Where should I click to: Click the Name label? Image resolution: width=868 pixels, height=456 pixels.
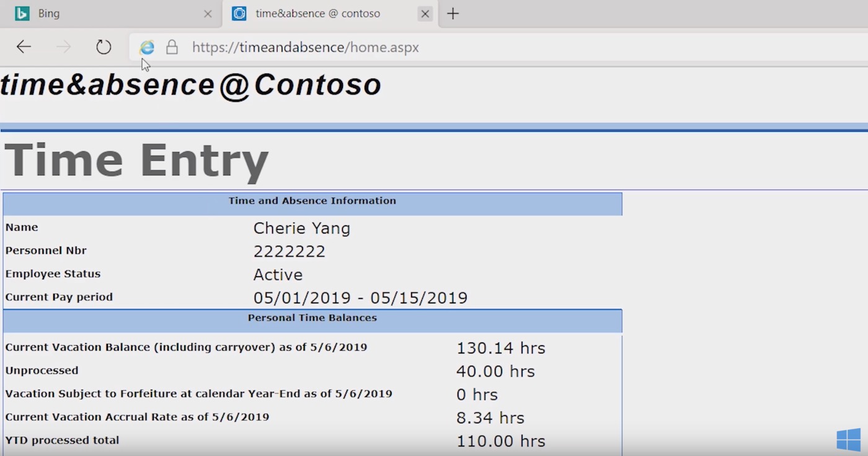click(22, 227)
